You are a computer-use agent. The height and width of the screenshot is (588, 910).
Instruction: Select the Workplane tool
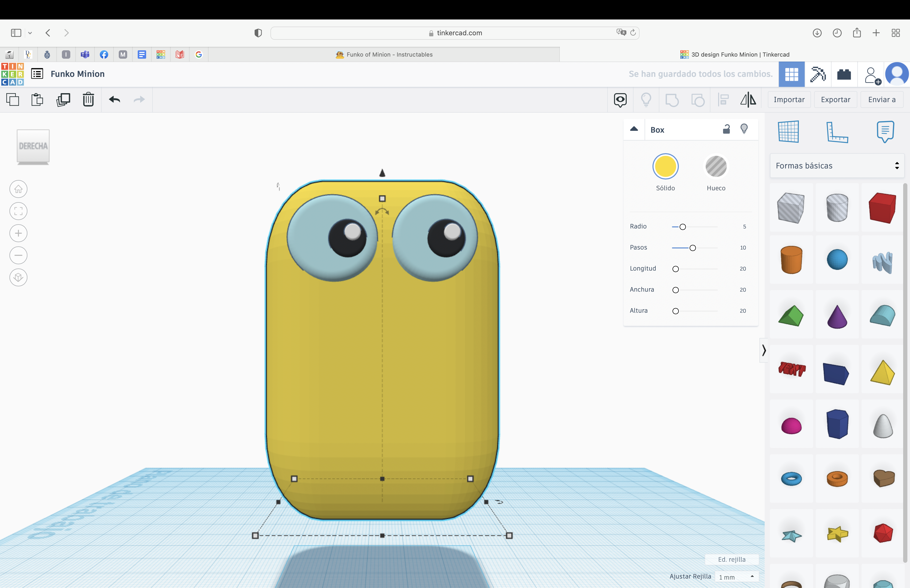[x=789, y=132]
